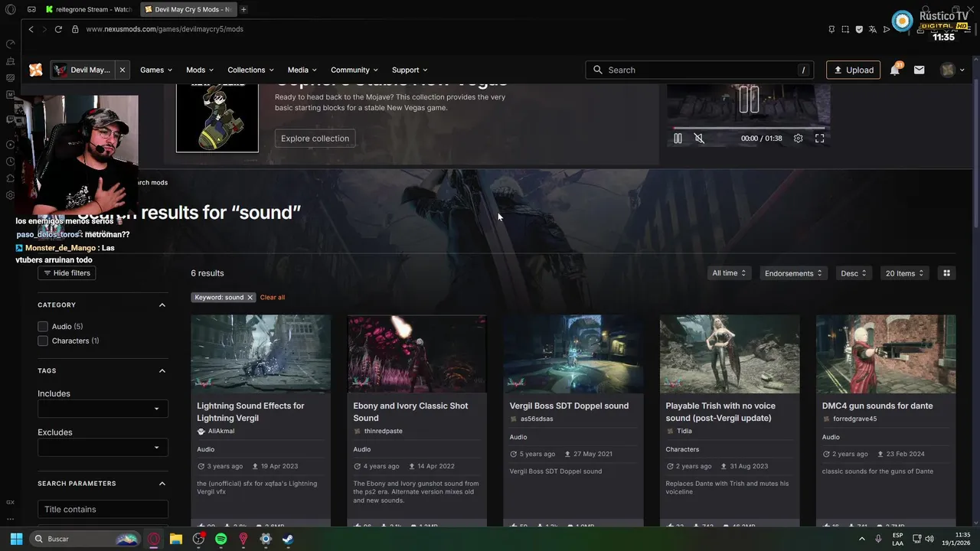Open video settings gear icon
The width and height of the screenshot is (980, 551).
798,139
